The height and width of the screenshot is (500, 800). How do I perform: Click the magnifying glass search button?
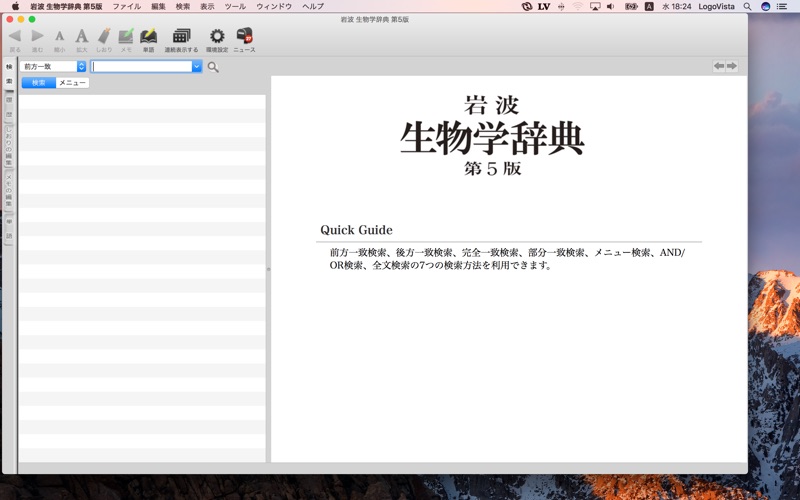coord(213,67)
